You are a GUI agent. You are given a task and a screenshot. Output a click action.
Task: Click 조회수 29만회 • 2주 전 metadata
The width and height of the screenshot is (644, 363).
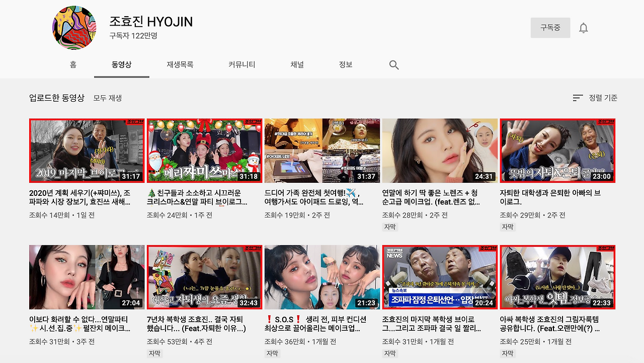pyautogui.click(x=533, y=215)
